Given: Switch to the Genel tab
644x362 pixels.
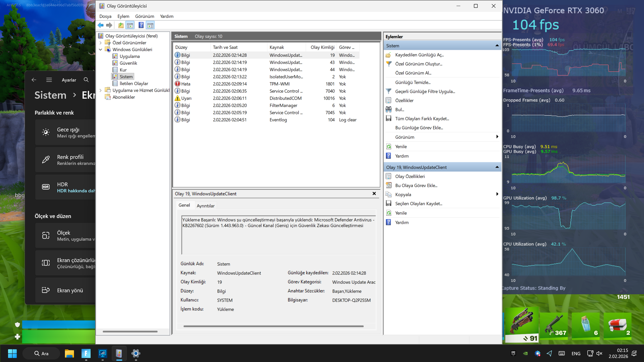Looking at the screenshot, I should [x=184, y=205].
